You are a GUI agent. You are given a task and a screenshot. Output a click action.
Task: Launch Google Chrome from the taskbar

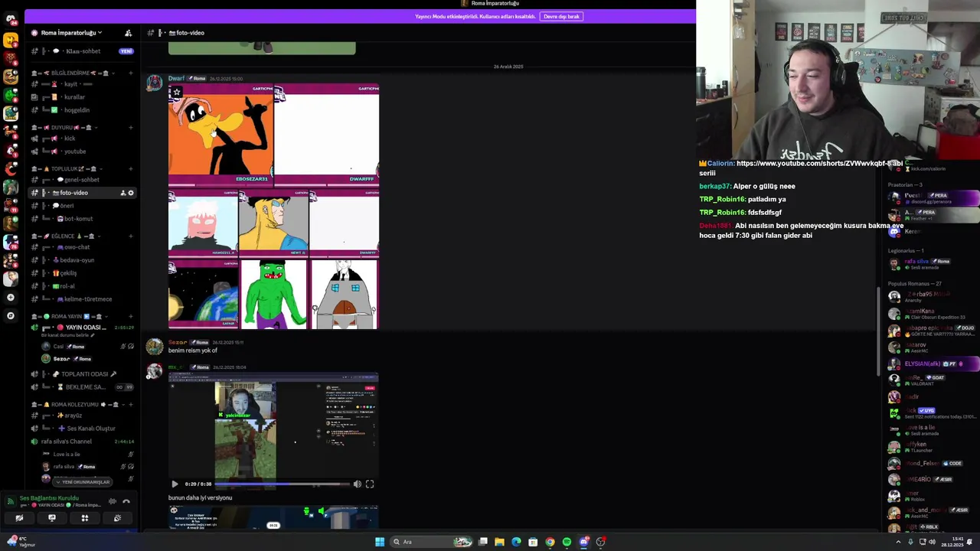550,542
